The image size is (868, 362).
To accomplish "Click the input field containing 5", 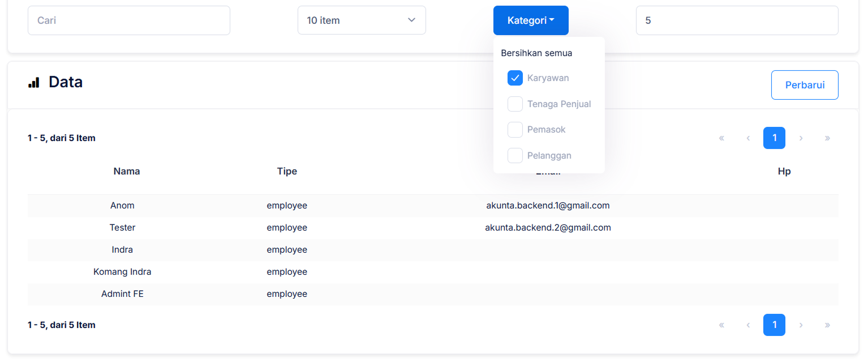I will 737,20.
